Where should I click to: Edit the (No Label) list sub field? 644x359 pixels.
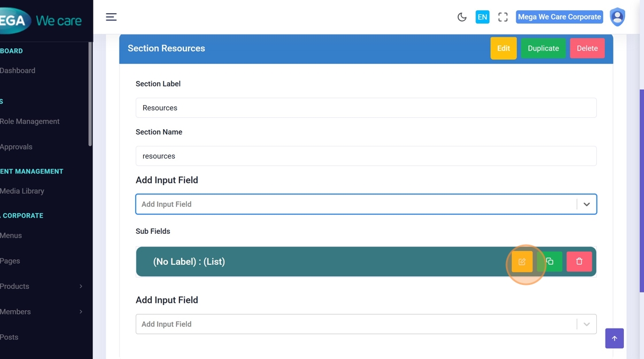pyautogui.click(x=522, y=262)
